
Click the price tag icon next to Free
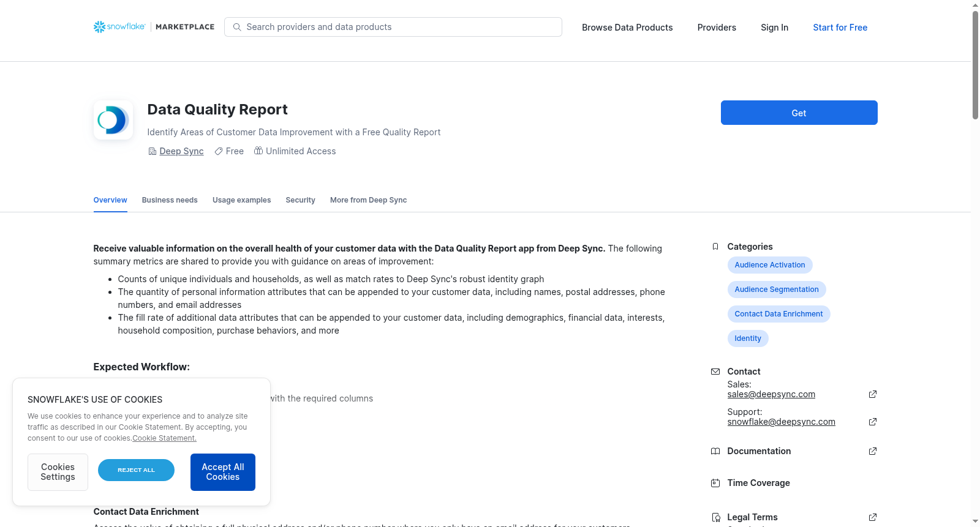(x=219, y=151)
